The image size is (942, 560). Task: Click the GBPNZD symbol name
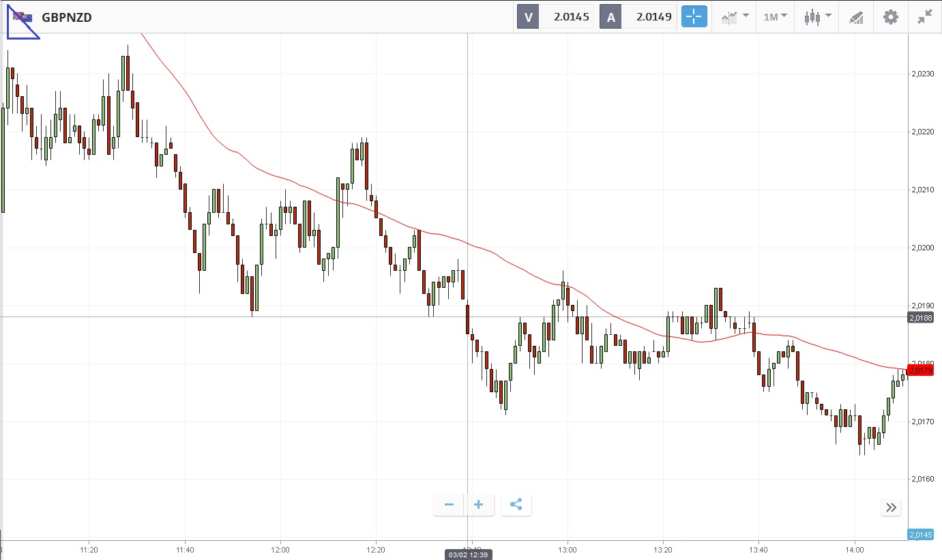[67, 17]
